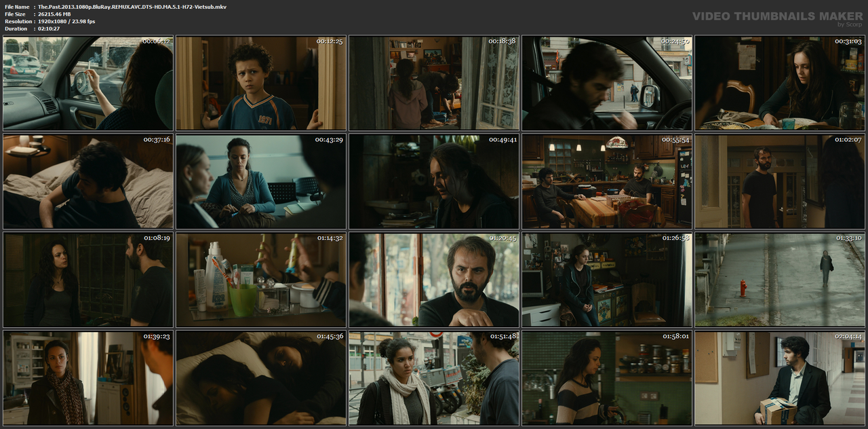Select the thumbnail timestamped 00:55:54

click(x=607, y=181)
